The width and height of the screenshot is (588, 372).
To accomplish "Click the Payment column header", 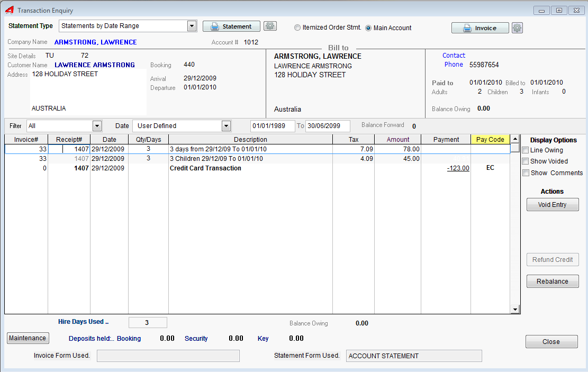I will click(446, 140).
